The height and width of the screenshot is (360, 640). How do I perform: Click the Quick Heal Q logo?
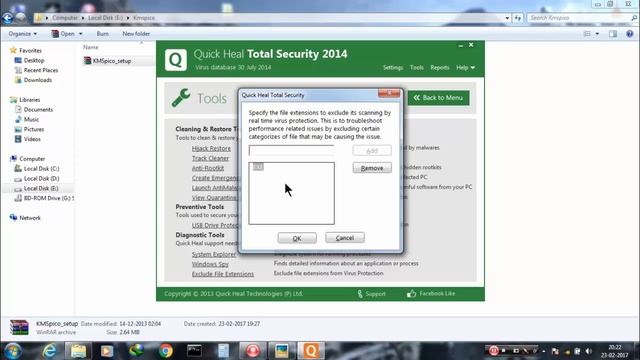(176, 60)
